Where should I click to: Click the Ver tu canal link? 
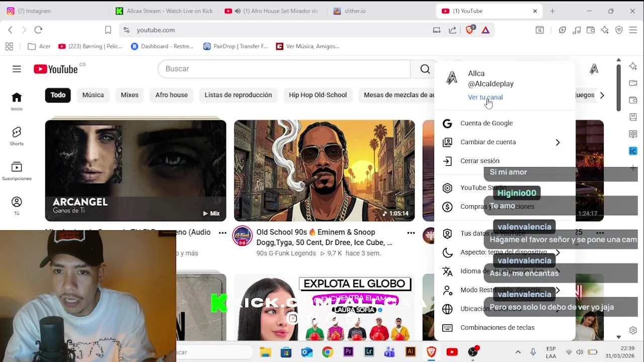(485, 97)
